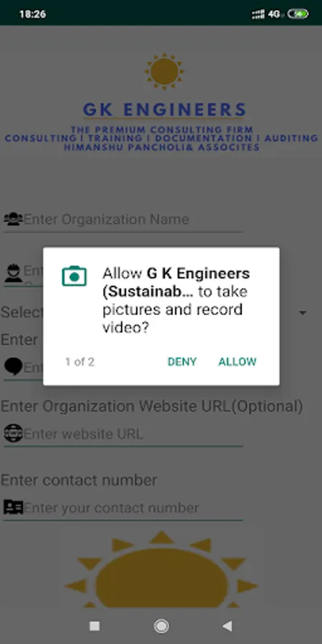Click the GK ENGINEERS title text
The image size is (322, 644).
point(165,109)
